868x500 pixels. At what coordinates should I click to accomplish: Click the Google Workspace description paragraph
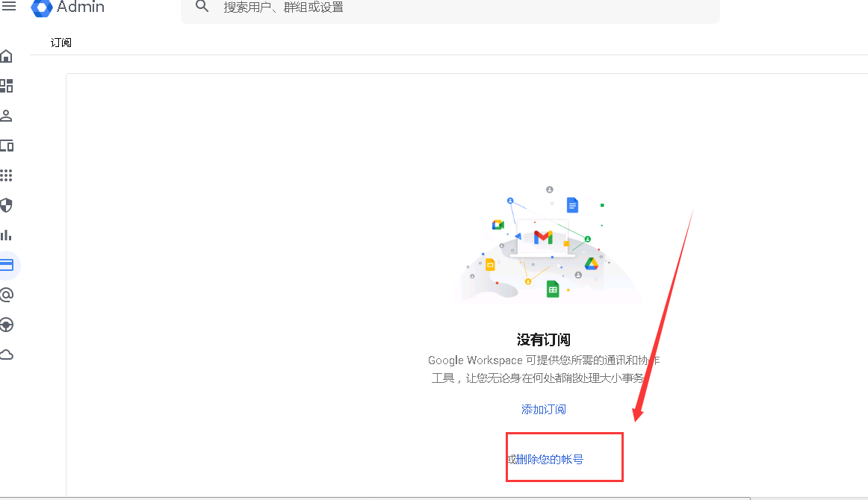[x=544, y=369]
